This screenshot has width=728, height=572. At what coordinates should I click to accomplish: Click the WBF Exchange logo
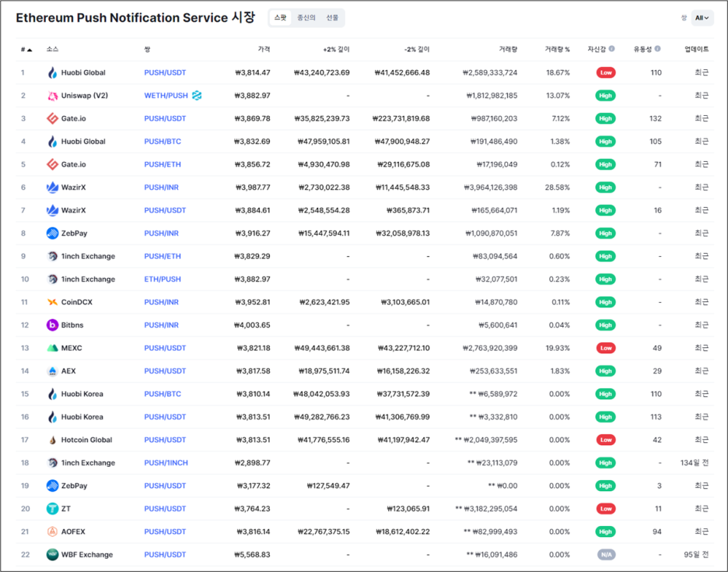[x=52, y=555]
